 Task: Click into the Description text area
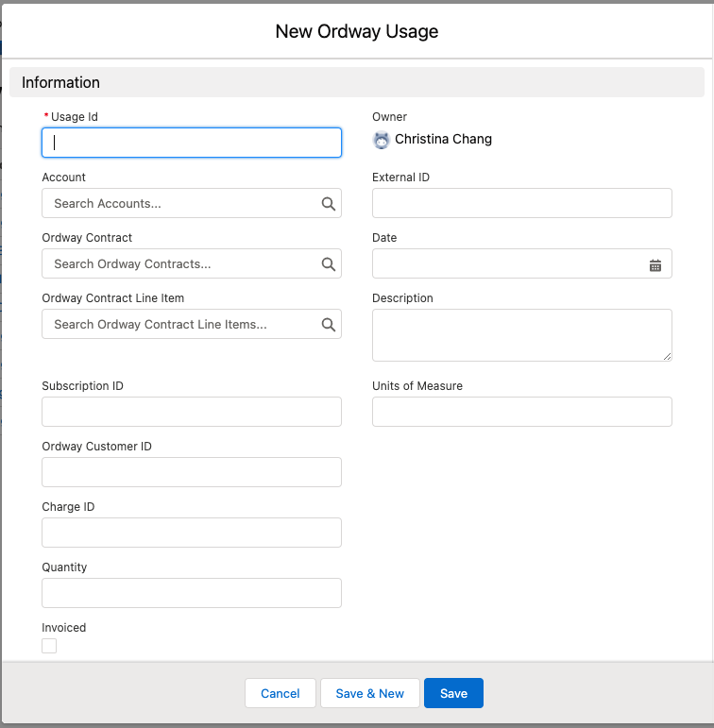pos(521,335)
